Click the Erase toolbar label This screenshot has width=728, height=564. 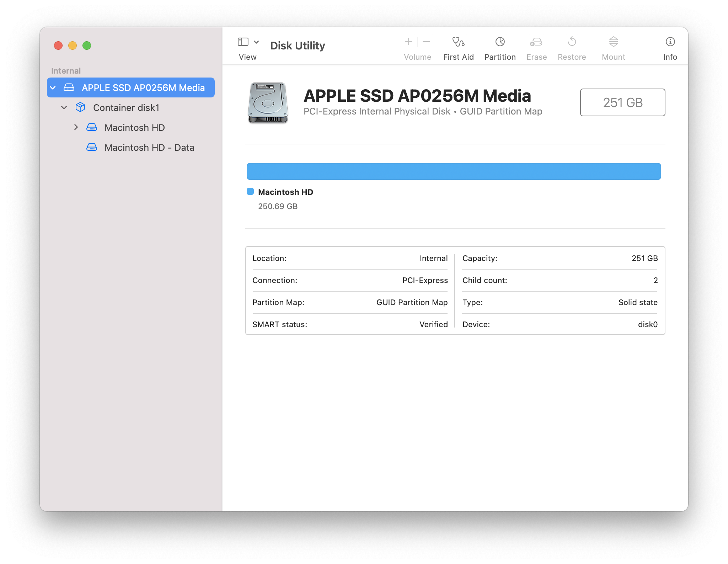tap(536, 57)
